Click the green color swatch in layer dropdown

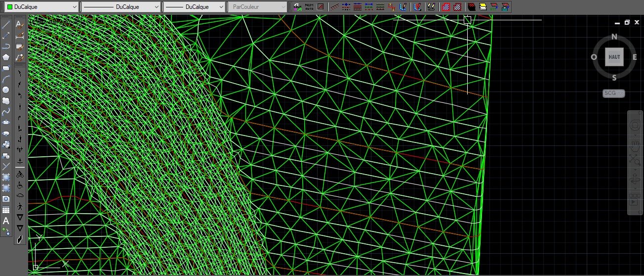pos(8,7)
